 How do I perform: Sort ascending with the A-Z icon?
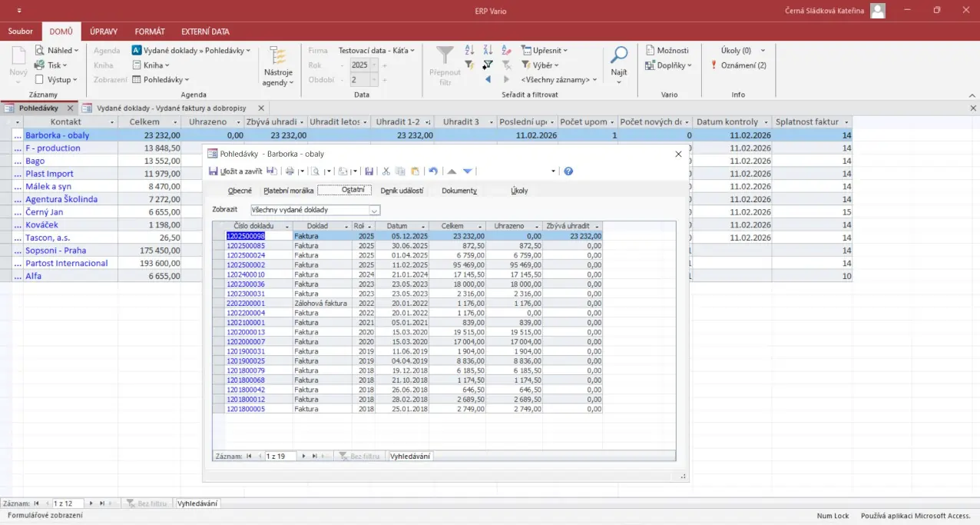tap(469, 51)
